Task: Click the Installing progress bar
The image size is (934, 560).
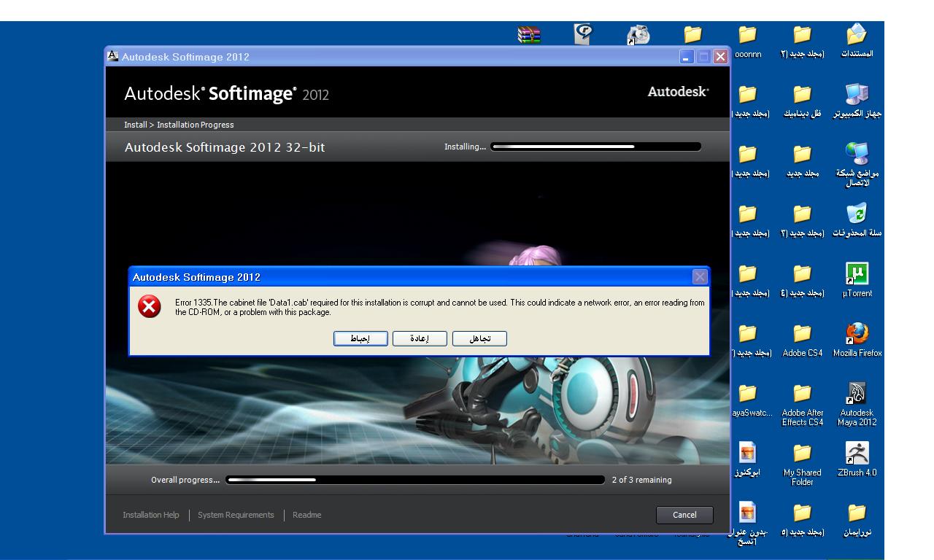Action: (x=596, y=147)
